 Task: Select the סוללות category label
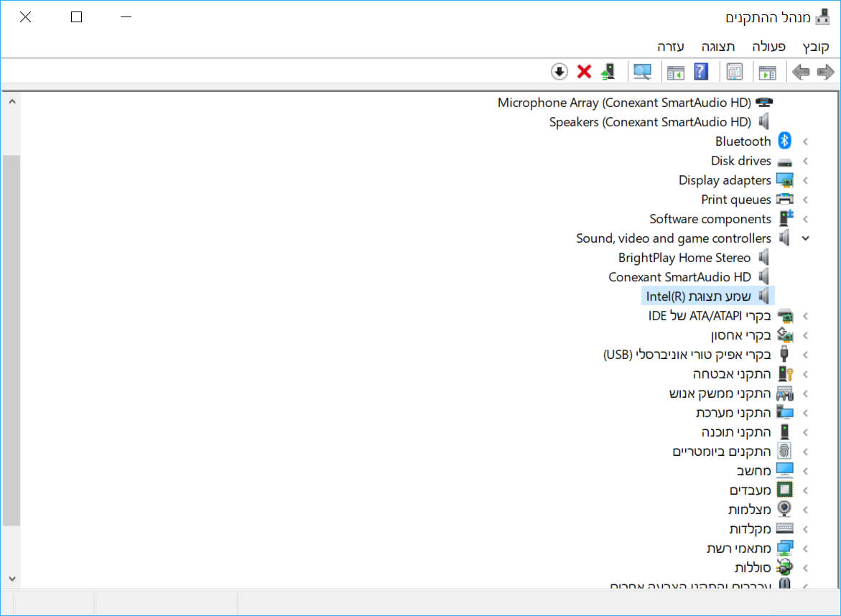tap(753, 567)
